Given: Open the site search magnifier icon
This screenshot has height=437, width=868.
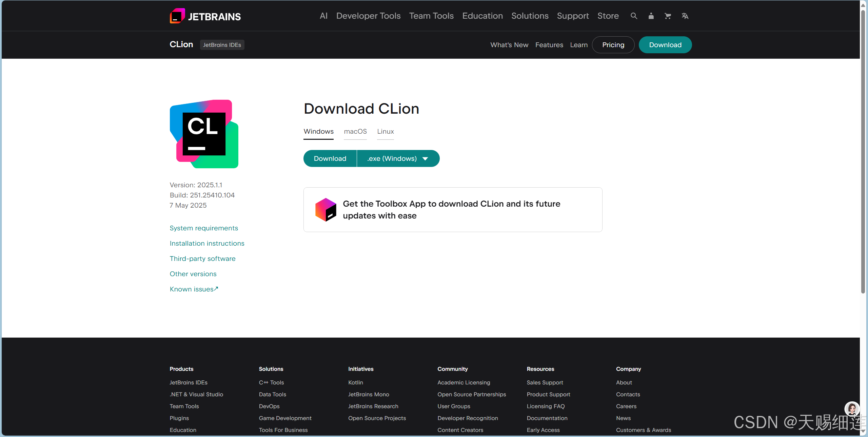Looking at the screenshot, I should coord(634,16).
